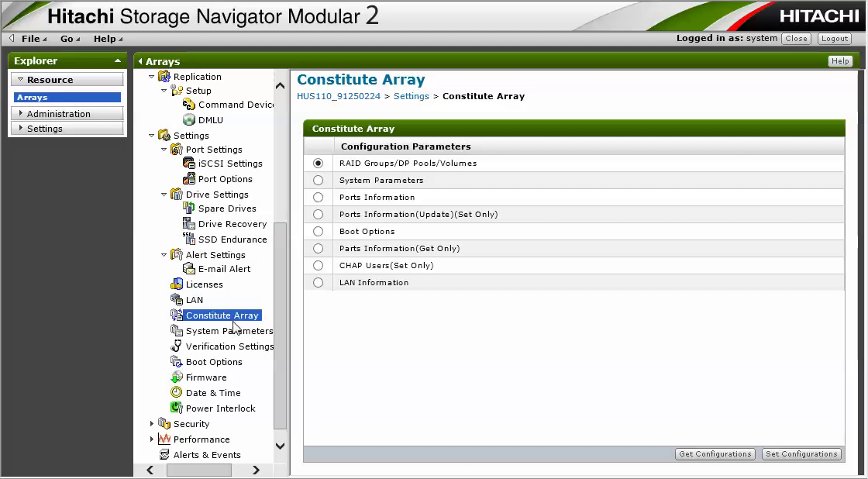Select Arrays in the Explorer panel
Screen dimensions: 868x479
[67, 98]
